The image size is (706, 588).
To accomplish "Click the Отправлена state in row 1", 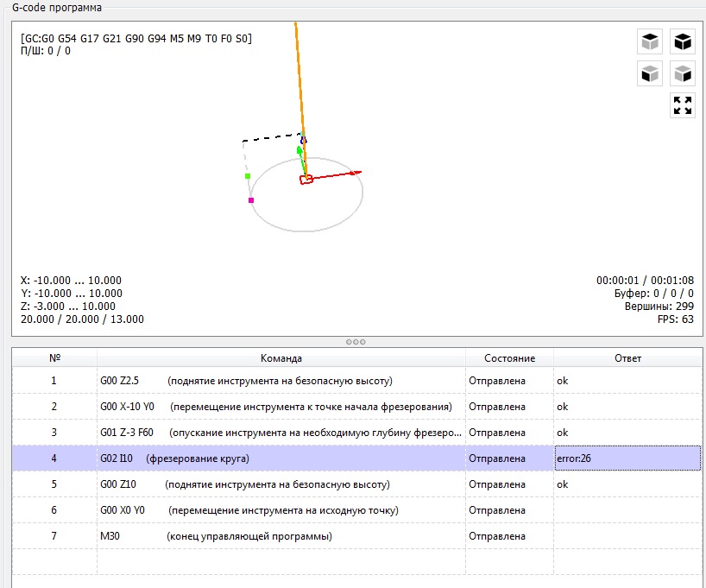I will click(510, 381).
